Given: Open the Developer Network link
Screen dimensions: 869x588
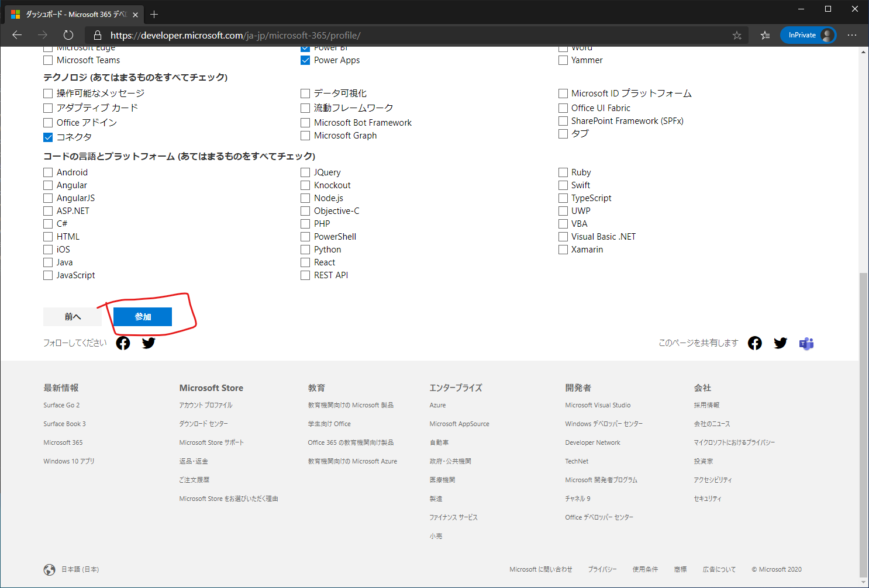Looking at the screenshot, I should (592, 442).
